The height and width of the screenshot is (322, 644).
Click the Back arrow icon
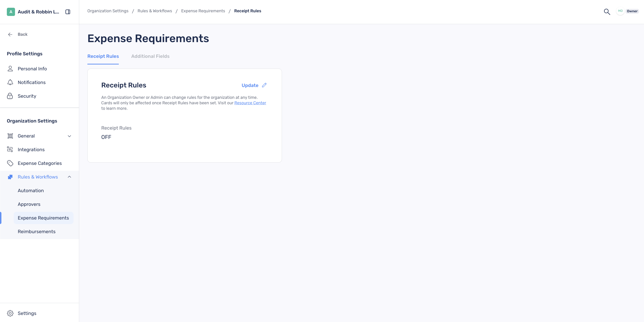pyautogui.click(x=10, y=35)
